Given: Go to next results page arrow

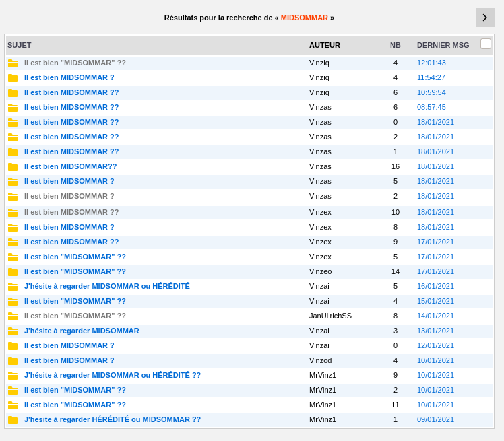Looking at the screenshot, I should tap(484, 18).
